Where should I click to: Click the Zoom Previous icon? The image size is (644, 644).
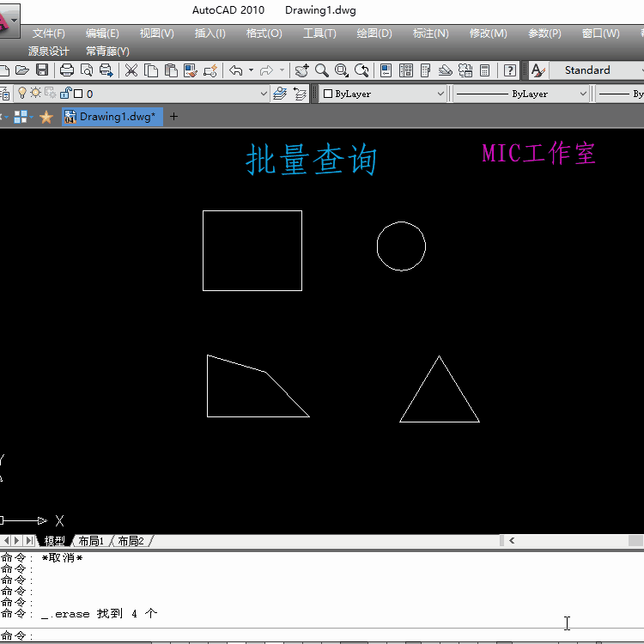(x=361, y=70)
